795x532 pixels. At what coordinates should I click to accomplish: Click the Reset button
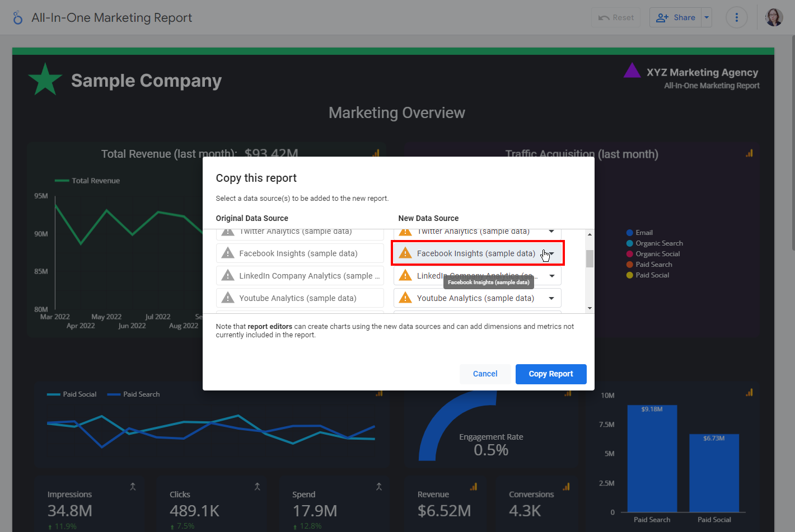point(616,18)
